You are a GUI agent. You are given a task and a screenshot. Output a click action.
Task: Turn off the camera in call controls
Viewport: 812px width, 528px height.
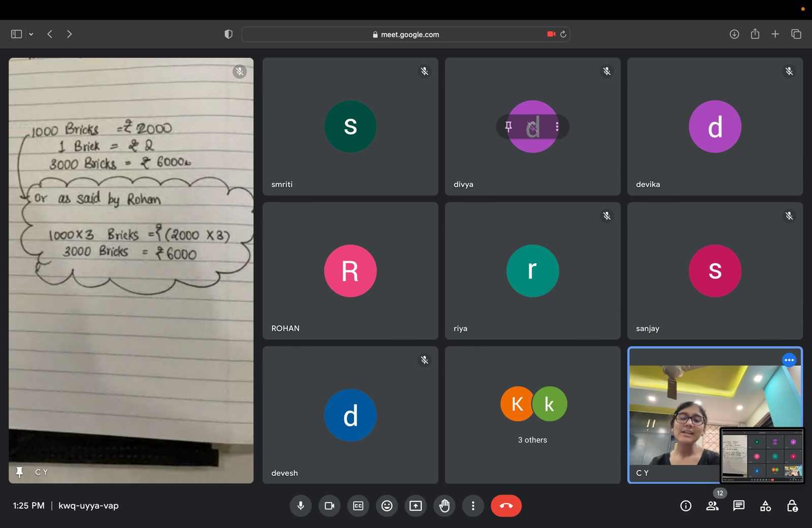(x=329, y=506)
